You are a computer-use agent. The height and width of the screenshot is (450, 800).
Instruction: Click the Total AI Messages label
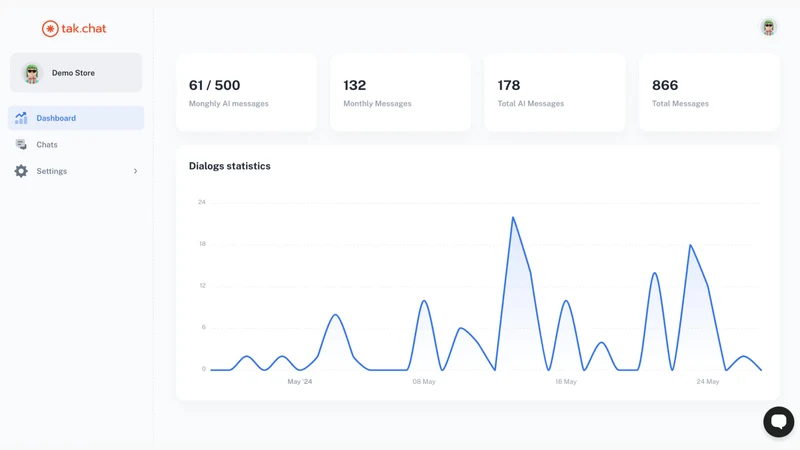[x=531, y=104]
